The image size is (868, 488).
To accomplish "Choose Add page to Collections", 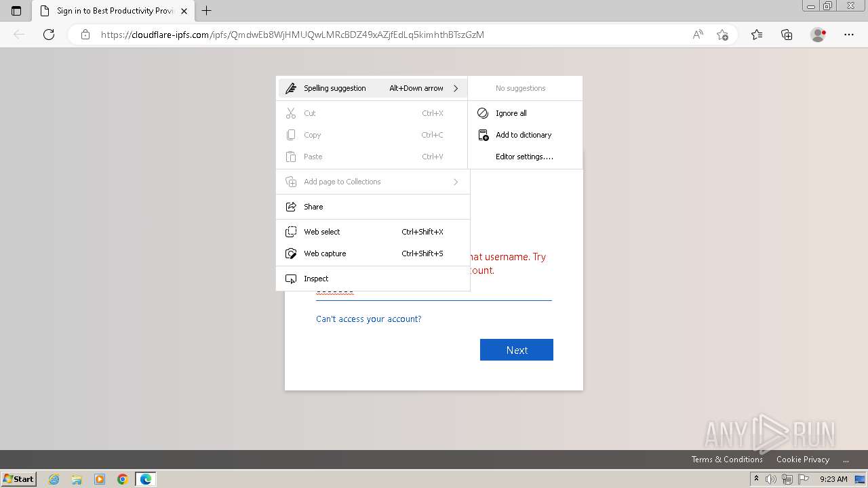I will click(x=372, y=182).
